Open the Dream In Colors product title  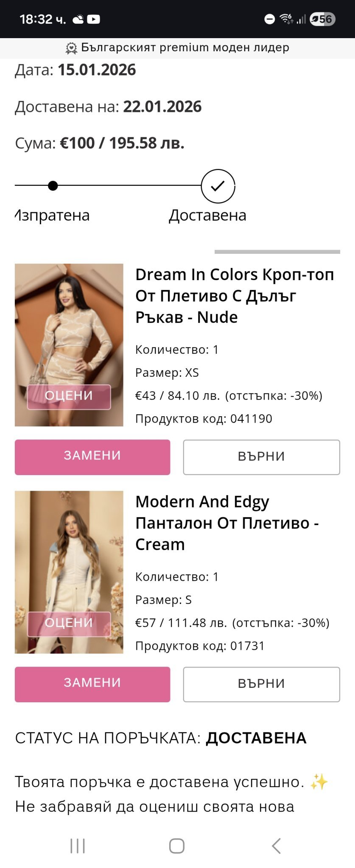click(x=235, y=296)
